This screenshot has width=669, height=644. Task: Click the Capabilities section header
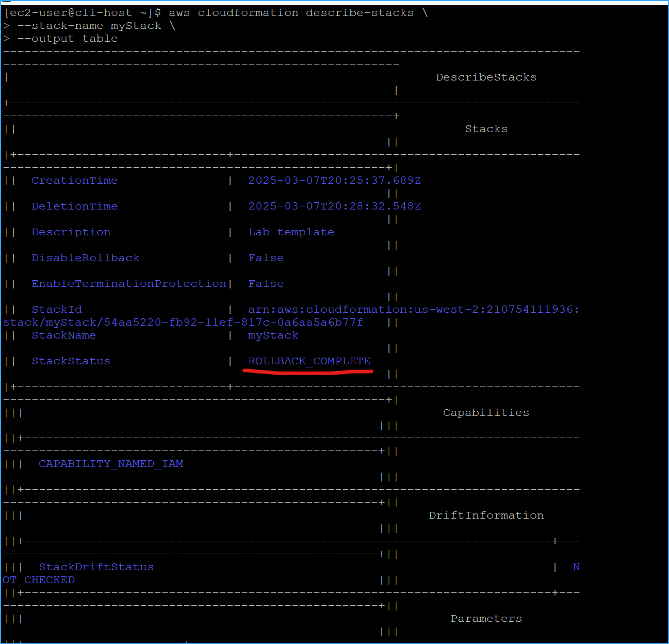pyautogui.click(x=485, y=412)
